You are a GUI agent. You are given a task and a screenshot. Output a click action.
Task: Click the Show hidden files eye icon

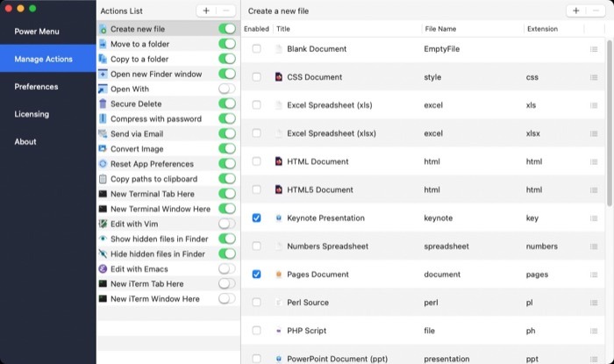(103, 239)
